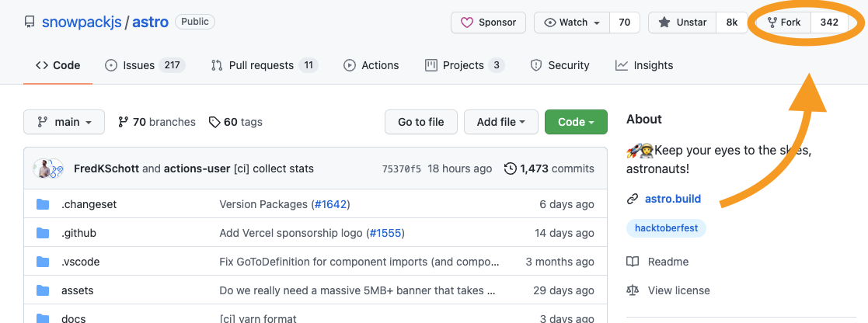The image size is (868, 323).
Task: Click the '29 days ago' timestamp
Action: 564,291
